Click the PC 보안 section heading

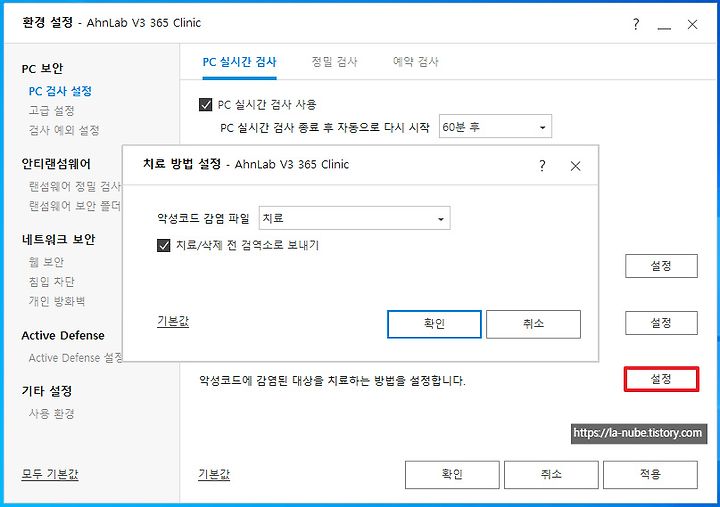(42, 68)
